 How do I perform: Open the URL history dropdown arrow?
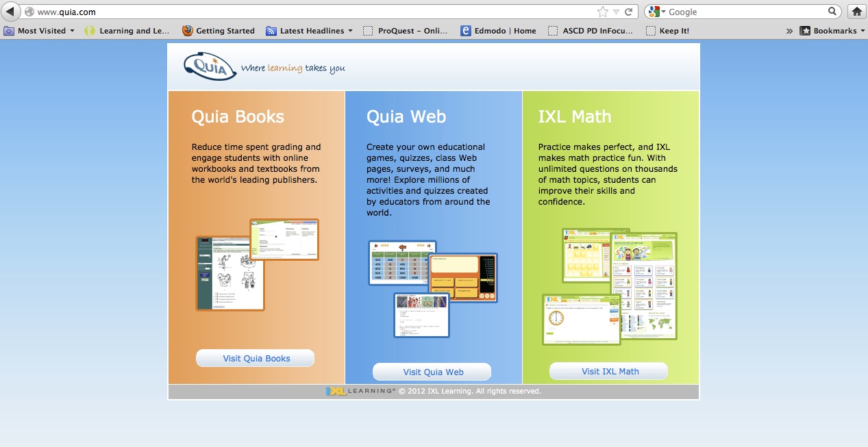click(616, 12)
